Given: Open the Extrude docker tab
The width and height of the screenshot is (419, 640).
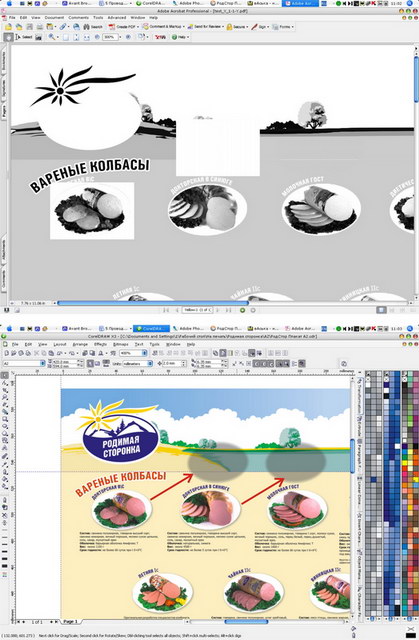Looking at the screenshot, I should click(360, 427).
